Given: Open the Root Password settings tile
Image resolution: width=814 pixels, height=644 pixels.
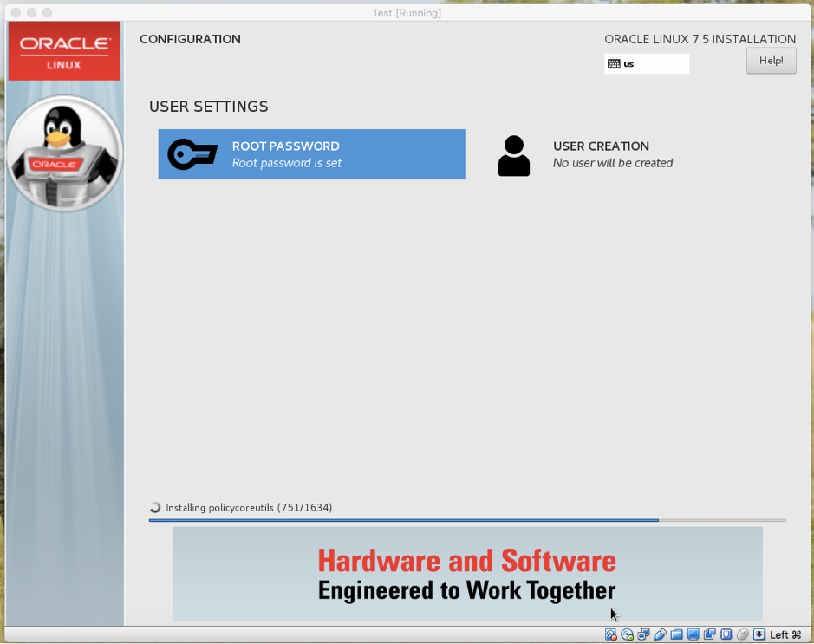Looking at the screenshot, I should (x=311, y=154).
